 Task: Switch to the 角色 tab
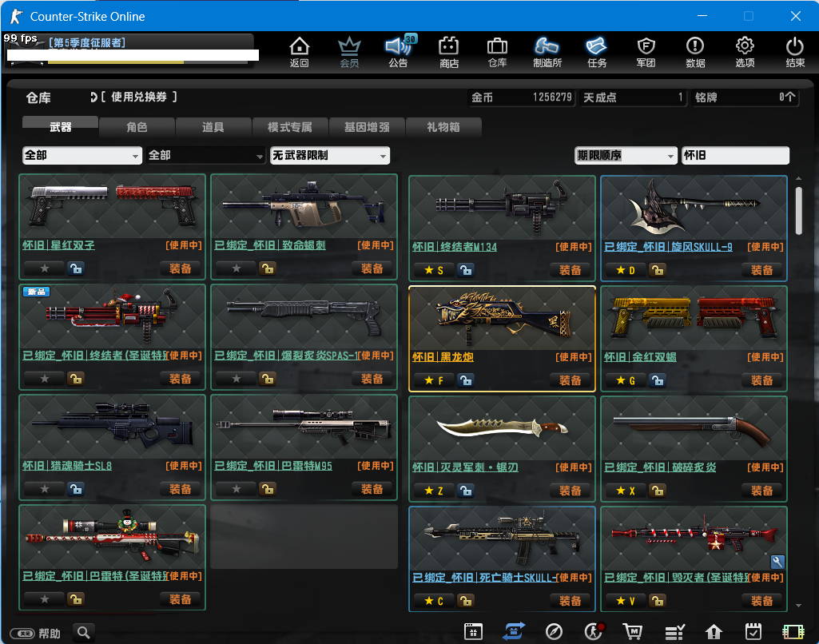point(137,126)
